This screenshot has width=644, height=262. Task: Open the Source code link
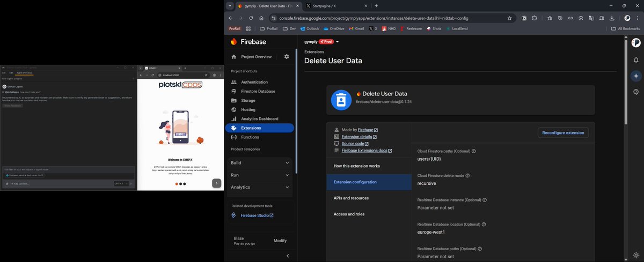point(355,144)
